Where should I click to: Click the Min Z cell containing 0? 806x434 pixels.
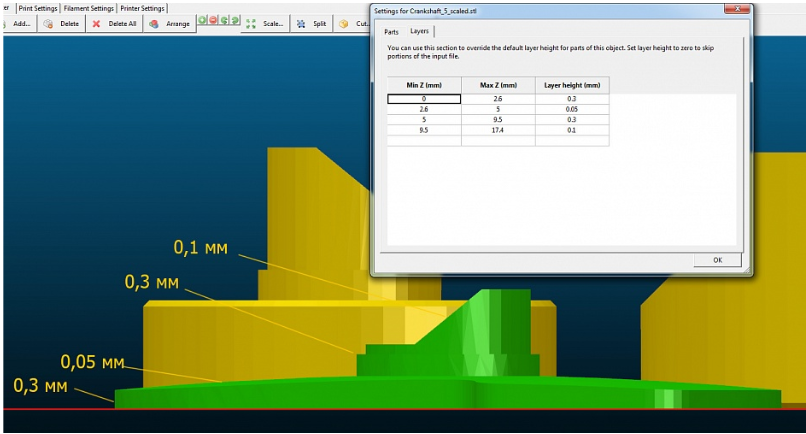[424, 99]
